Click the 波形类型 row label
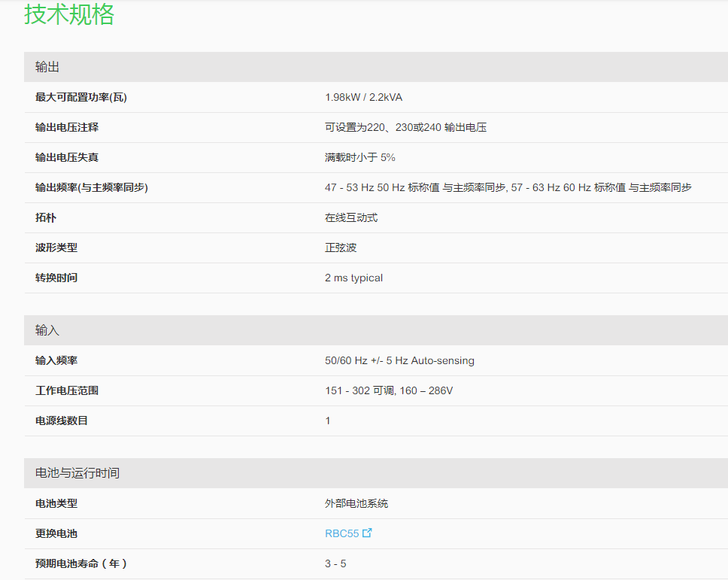The height and width of the screenshot is (580, 728). pyautogui.click(x=56, y=247)
